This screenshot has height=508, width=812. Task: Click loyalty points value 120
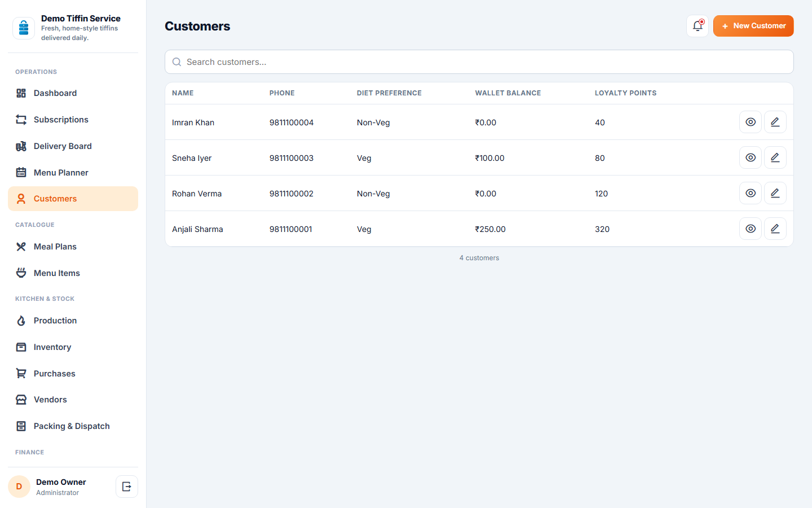601,194
